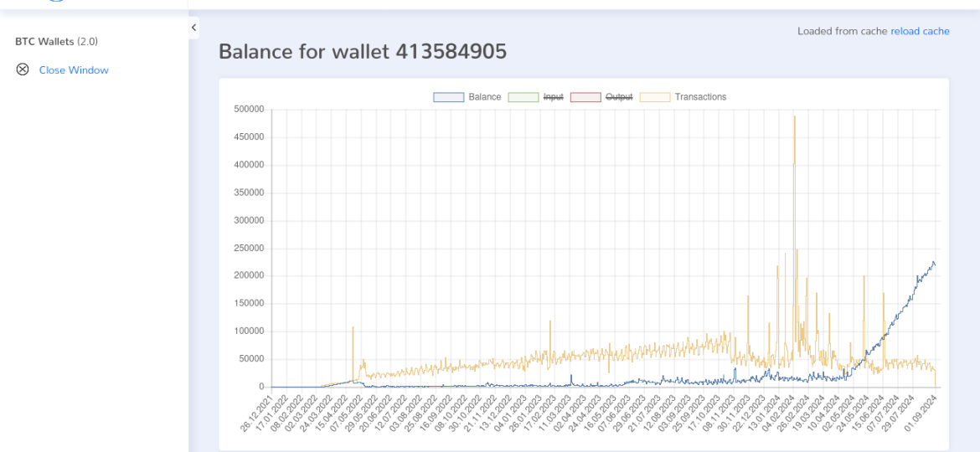Show the Input series via legend label
Viewport: 980px width, 452px height.
(554, 97)
